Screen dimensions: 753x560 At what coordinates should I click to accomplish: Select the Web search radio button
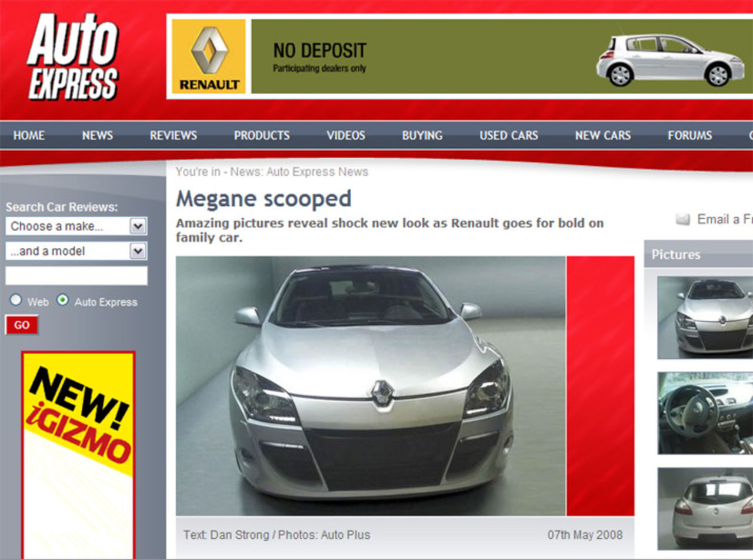15,300
